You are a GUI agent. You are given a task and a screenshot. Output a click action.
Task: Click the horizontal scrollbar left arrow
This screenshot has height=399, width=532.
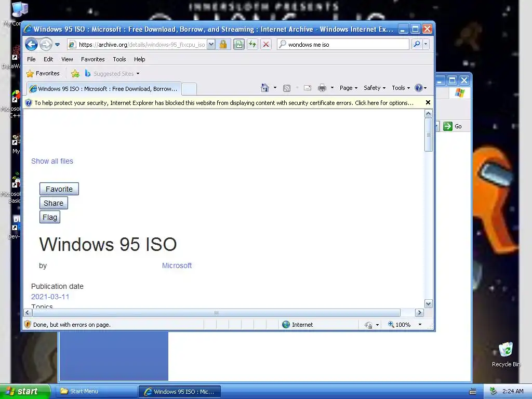(28, 313)
